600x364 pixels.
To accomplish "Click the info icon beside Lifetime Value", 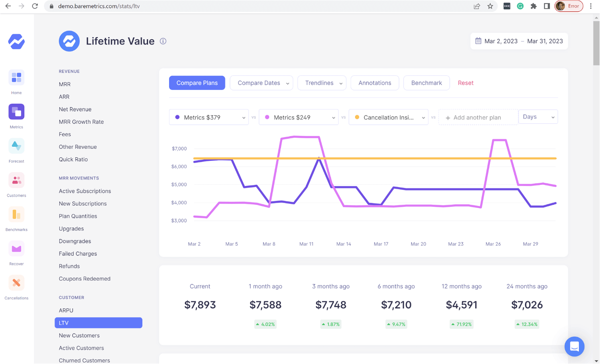I will tap(163, 41).
